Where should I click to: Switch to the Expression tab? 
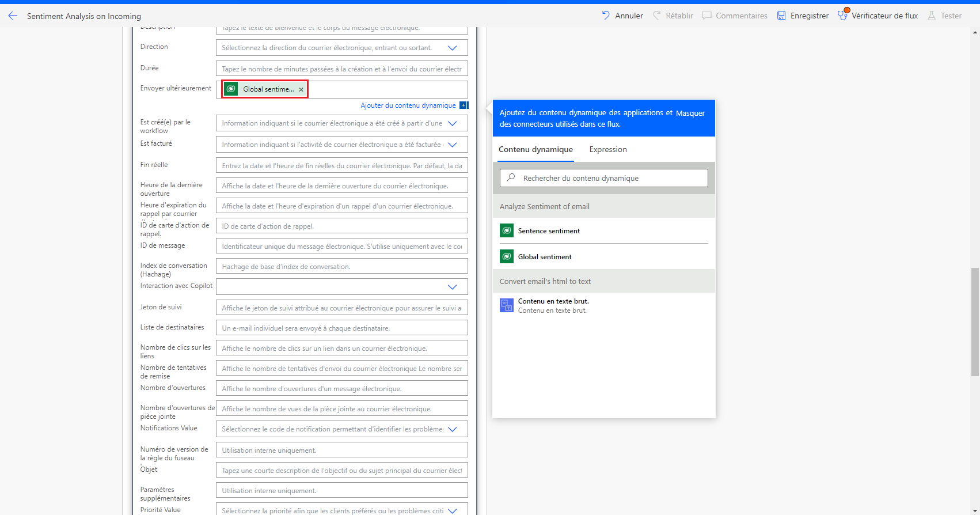[x=608, y=150]
